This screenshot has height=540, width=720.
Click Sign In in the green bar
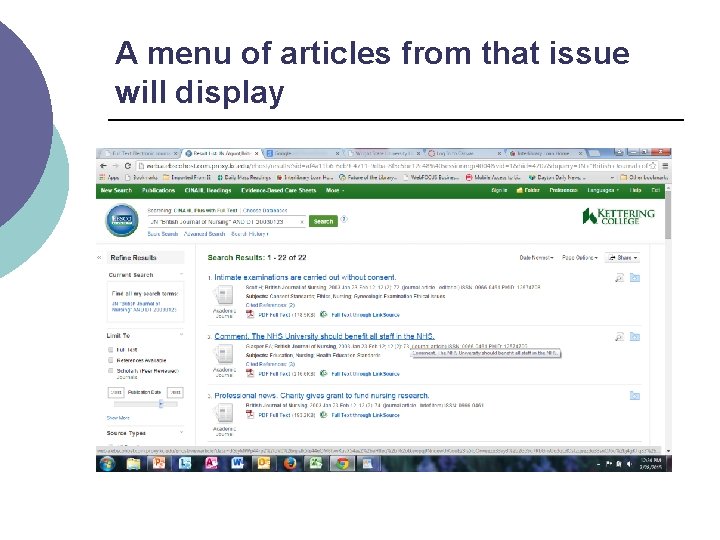coord(499,190)
